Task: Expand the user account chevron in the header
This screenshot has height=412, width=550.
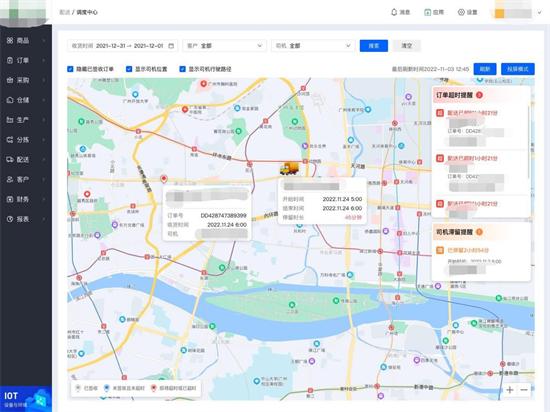Action: pos(539,13)
